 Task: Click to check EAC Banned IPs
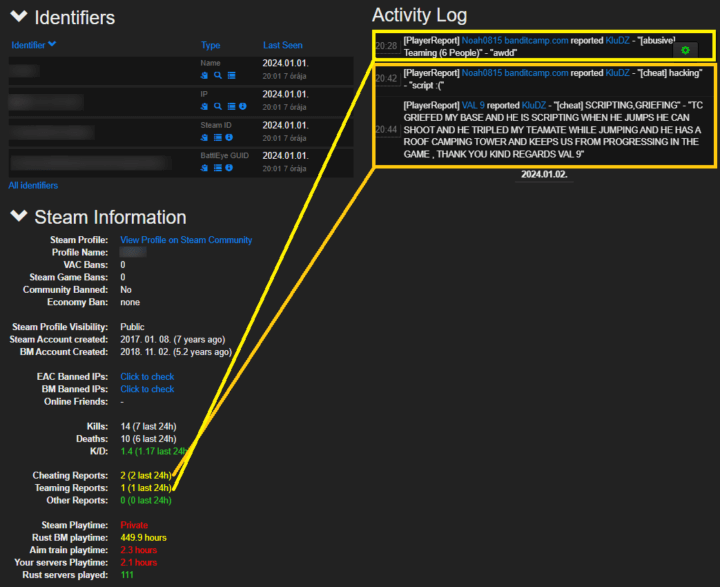click(x=147, y=377)
